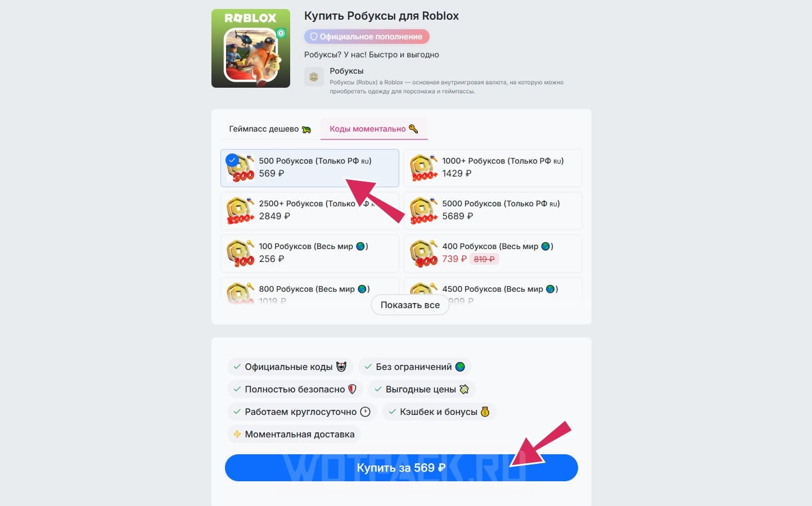
Task: Click the 500 Robux coin icon
Action: pyautogui.click(x=240, y=168)
